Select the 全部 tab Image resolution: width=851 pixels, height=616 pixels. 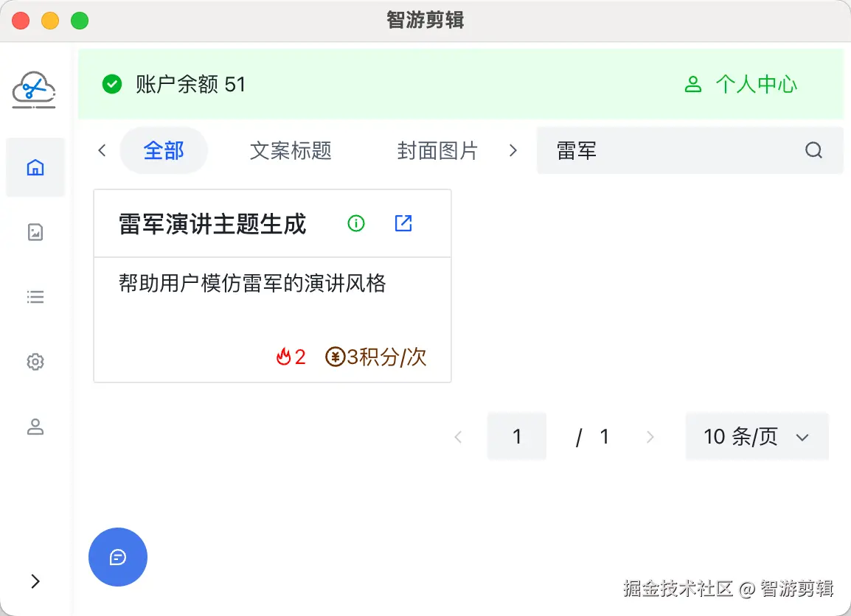coord(164,150)
